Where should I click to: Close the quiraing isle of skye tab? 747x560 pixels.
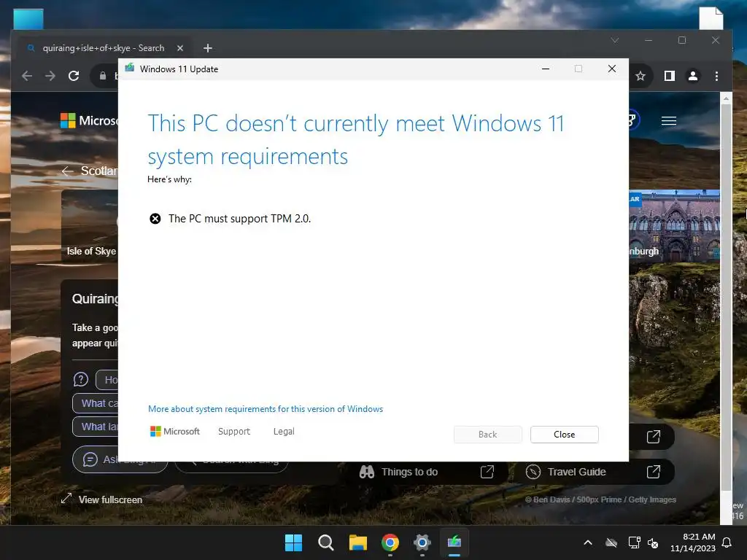point(180,48)
